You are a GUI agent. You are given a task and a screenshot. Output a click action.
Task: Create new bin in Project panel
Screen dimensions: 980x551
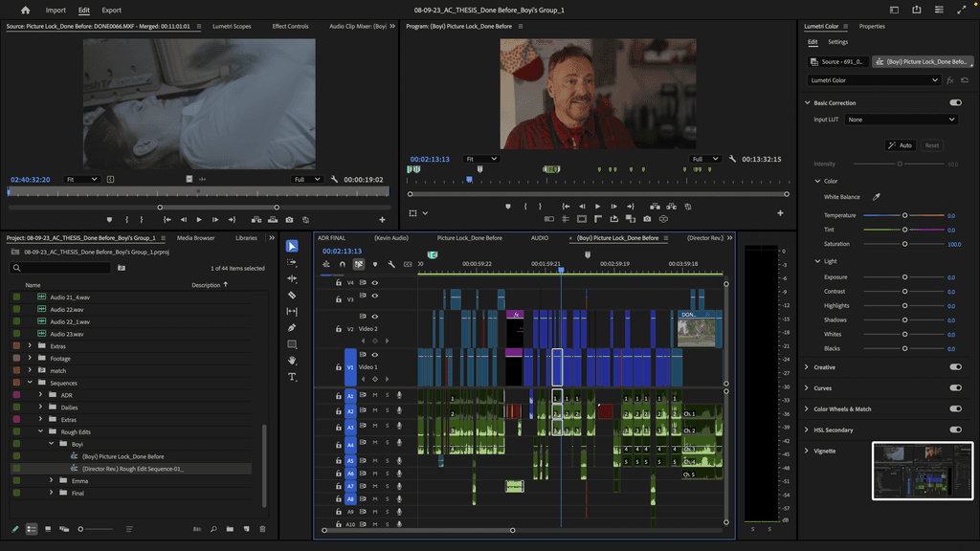230,529
